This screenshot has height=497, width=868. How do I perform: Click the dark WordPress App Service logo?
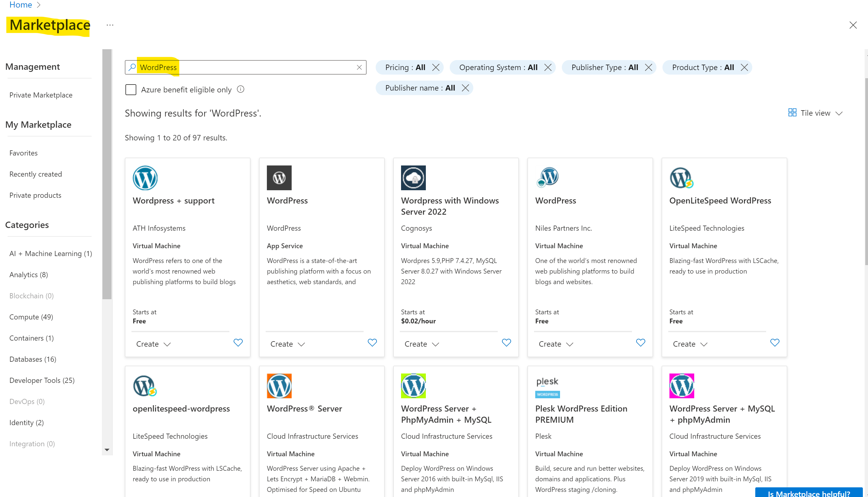[x=279, y=178]
